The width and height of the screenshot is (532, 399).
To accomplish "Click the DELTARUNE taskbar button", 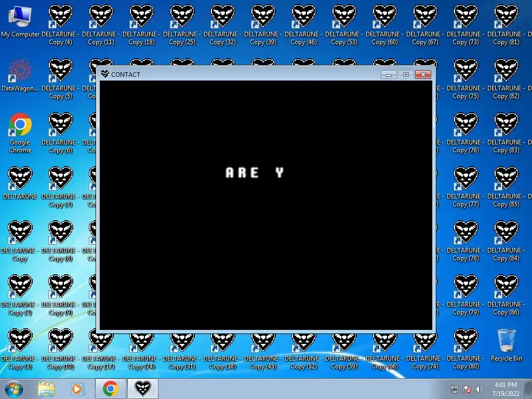I will (x=142, y=389).
